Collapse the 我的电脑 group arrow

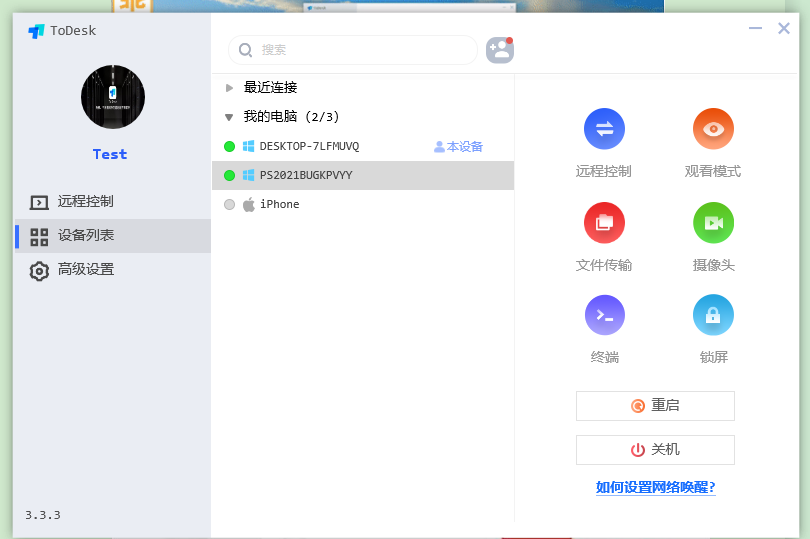click(229, 117)
